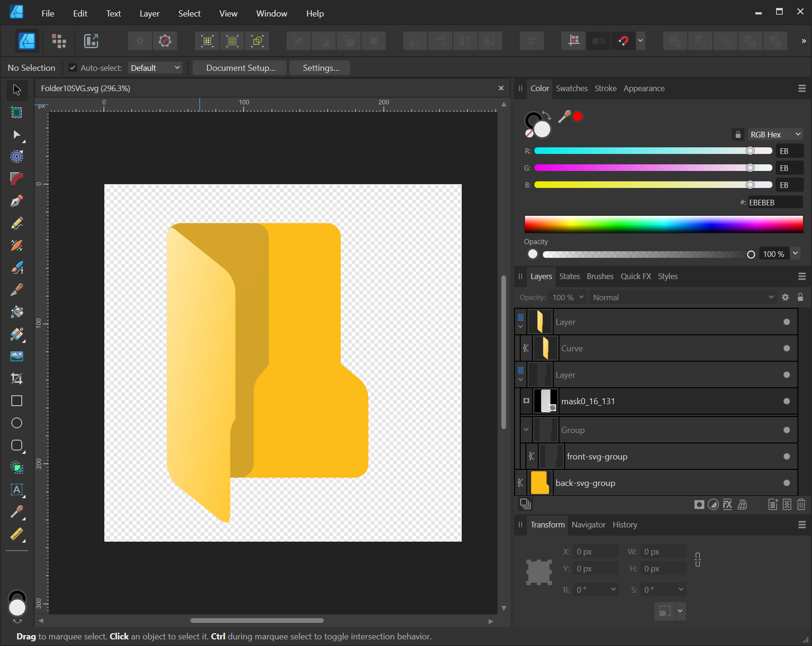Toggle visibility of back-svg-group layer
Image resolution: width=812 pixels, height=646 pixels.
pyautogui.click(x=787, y=483)
